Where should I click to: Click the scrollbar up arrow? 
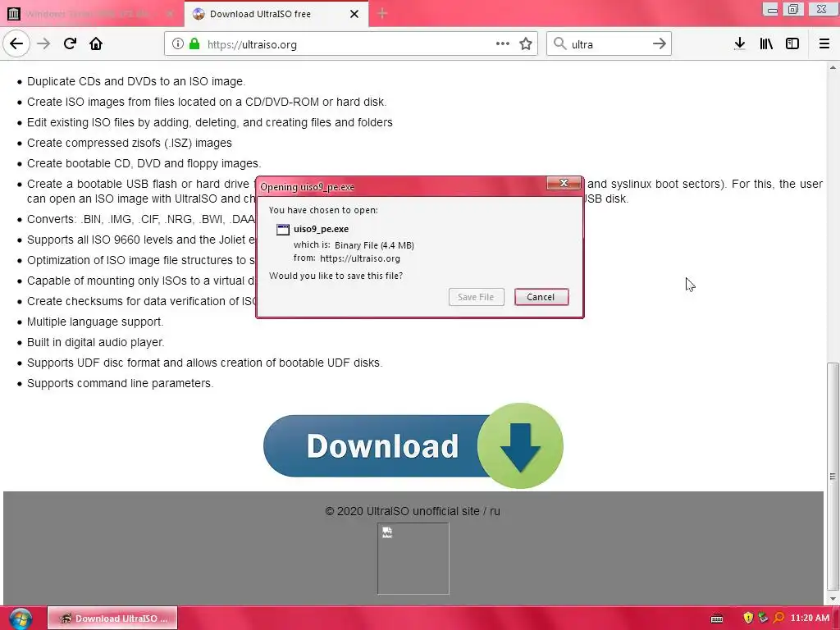pos(833,67)
